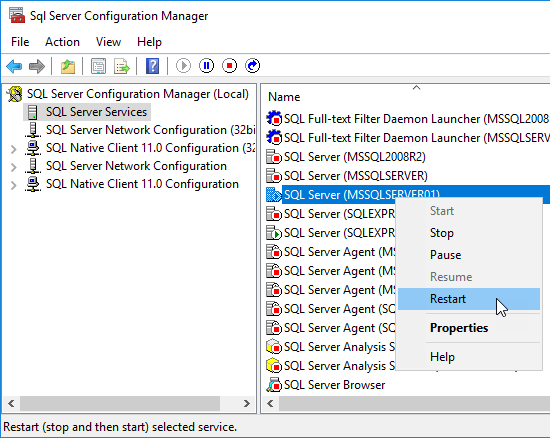550x438 pixels.
Task: Choose Pause from the context menu
Action: (x=469, y=255)
